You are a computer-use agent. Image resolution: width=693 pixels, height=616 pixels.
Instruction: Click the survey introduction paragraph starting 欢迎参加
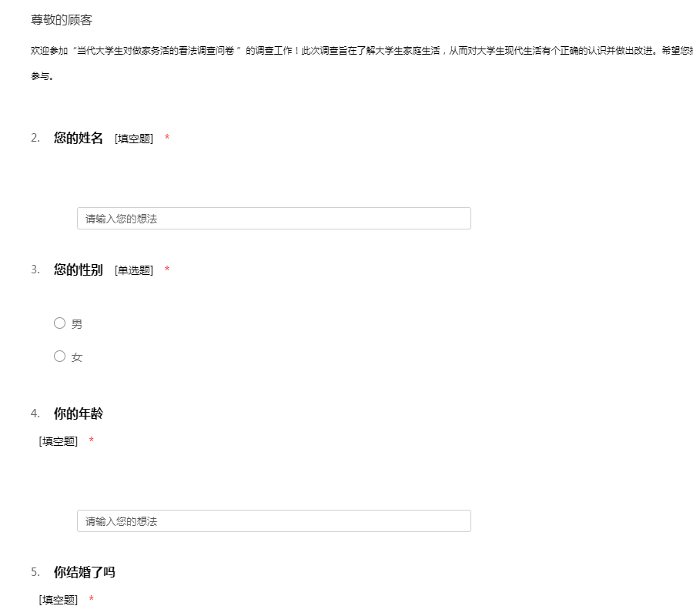point(346,51)
